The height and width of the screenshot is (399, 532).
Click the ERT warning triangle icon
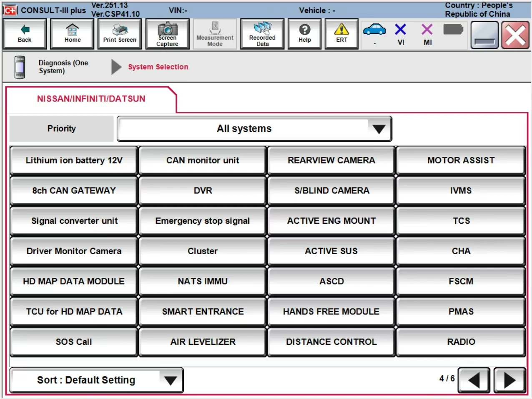(x=341, y=34)
